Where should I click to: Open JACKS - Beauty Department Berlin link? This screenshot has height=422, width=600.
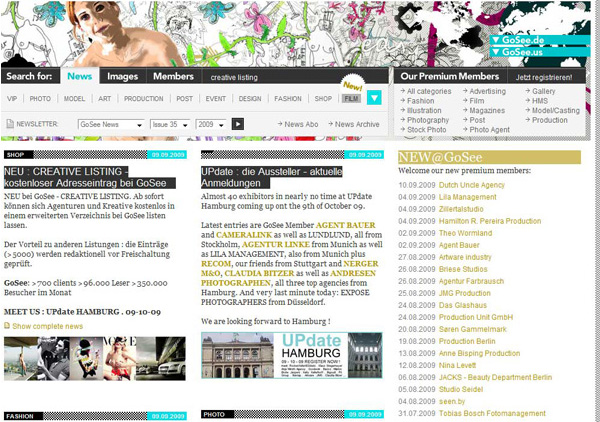[x=495, y=377]
